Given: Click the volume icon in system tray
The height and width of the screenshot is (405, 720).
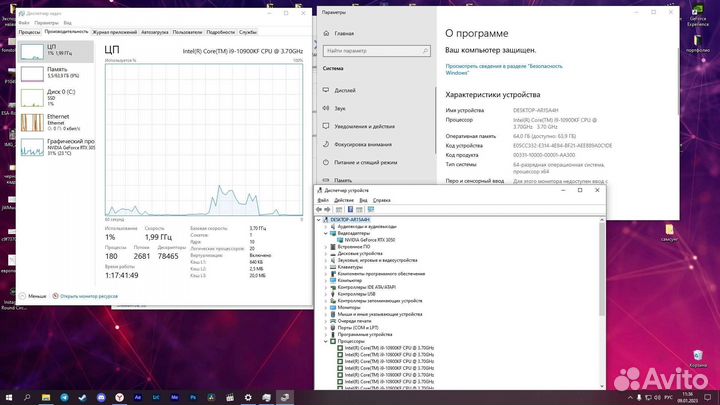Looking at the screenshot, I should (657, 397).
